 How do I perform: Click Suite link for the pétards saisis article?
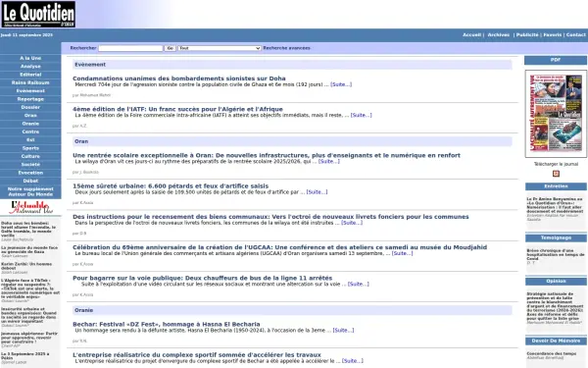tap(317, 192)
